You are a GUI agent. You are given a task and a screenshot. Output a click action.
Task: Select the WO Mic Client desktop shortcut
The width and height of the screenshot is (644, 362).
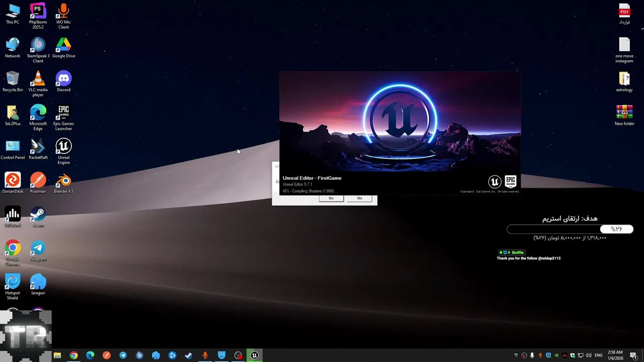(63, 16)
